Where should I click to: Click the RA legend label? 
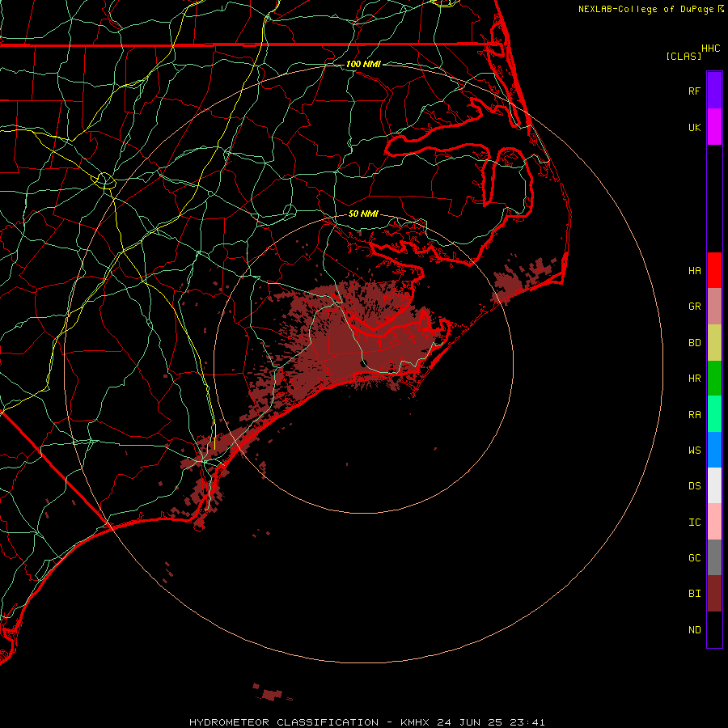click(x=695, y=414)
